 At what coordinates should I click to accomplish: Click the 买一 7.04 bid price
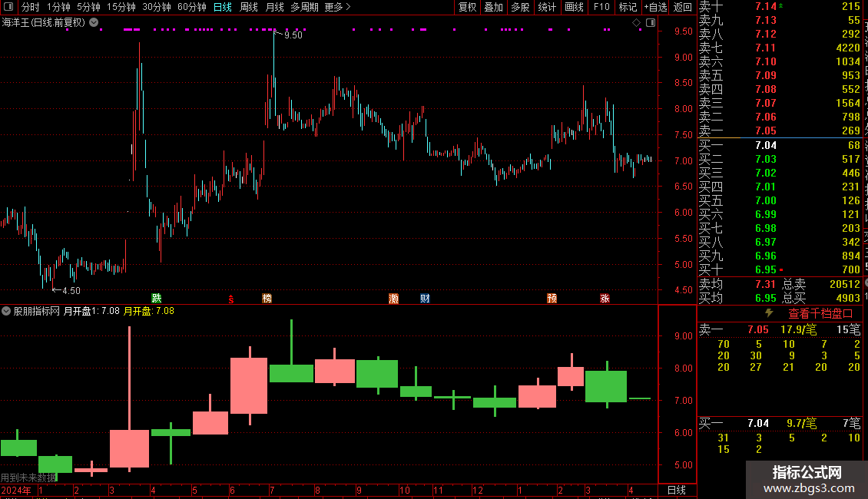click(x=766, y=145)
